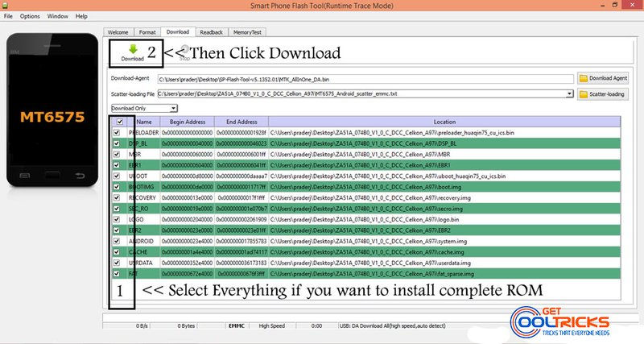The height and width of the screenshot is (344, 644).
Task: Click the EMMC status bar entry
Action: point(237,325)
